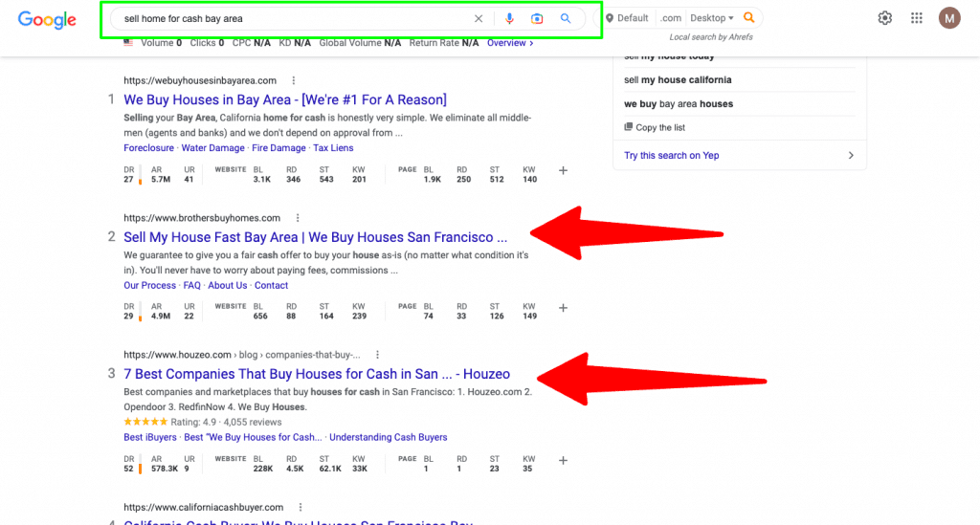Click the blue search magnifier button

565,19
